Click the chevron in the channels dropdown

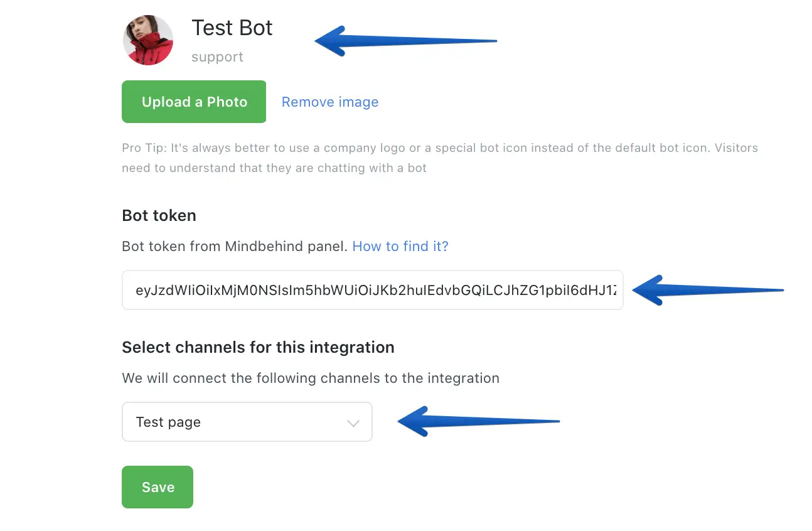tap(353, 423)
